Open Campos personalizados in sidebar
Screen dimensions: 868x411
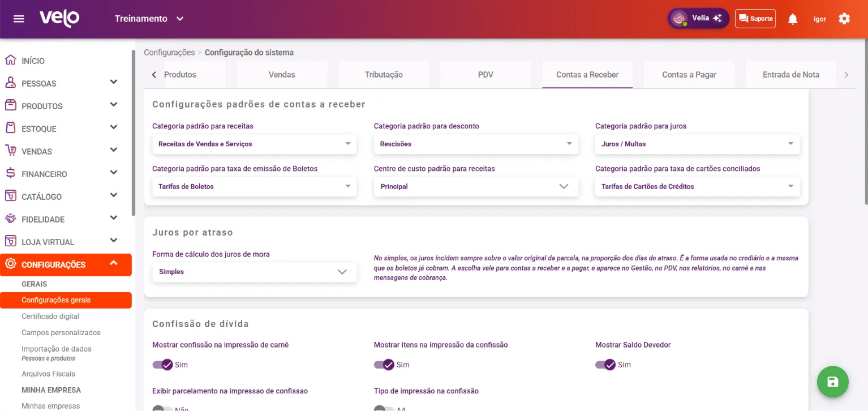point(61,333)
